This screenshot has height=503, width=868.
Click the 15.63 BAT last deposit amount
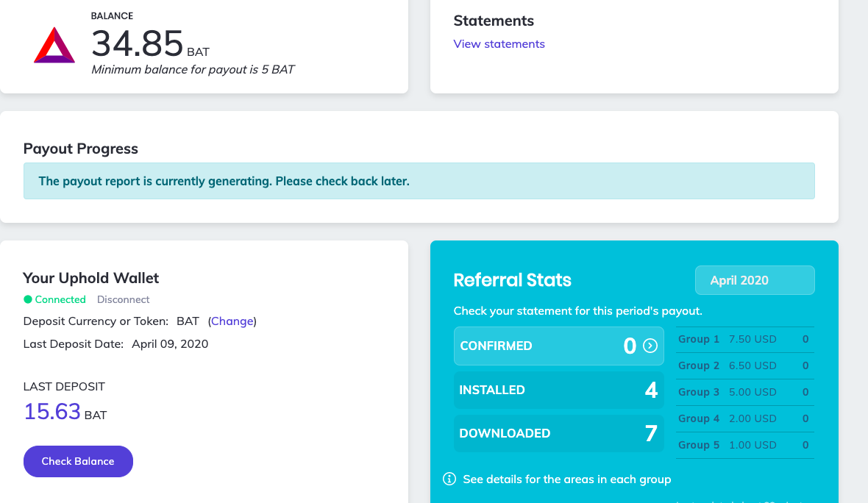click(52, 412)
